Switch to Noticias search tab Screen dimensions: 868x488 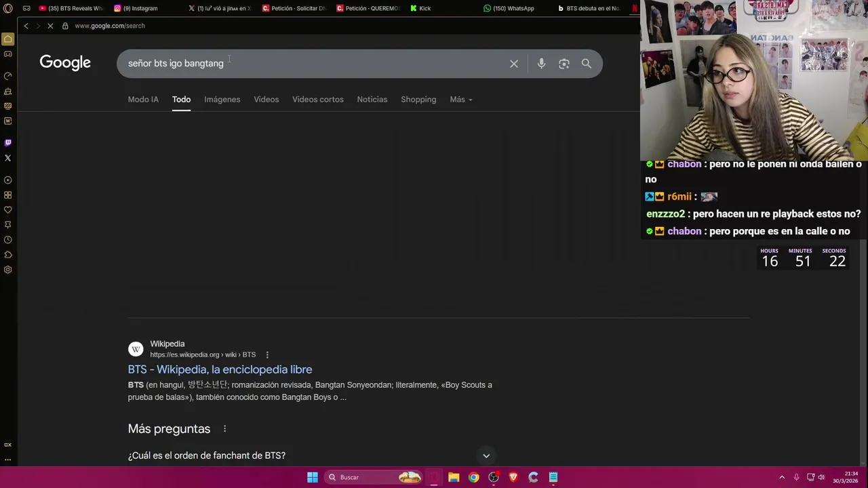point(372,100)
